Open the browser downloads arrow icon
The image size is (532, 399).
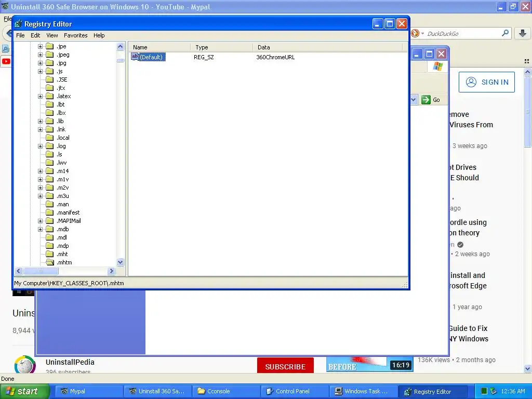coord(523,33)
